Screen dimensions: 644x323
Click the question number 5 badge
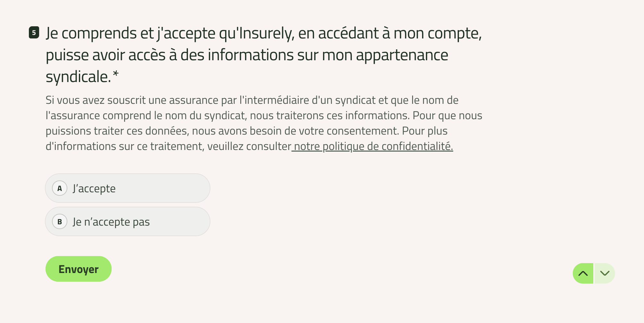coord(34,32)
